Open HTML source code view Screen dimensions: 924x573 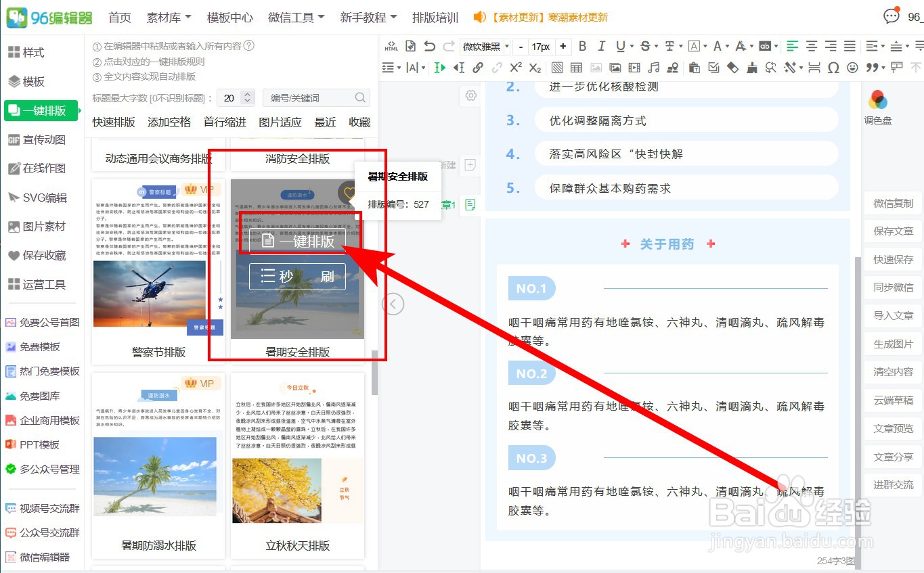[x=391, y=46]
